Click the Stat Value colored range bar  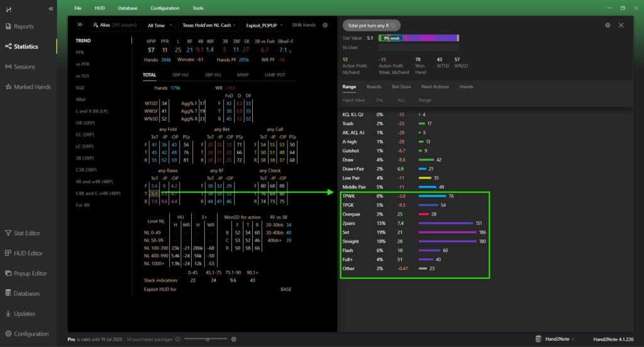click(x=418, y=38)
